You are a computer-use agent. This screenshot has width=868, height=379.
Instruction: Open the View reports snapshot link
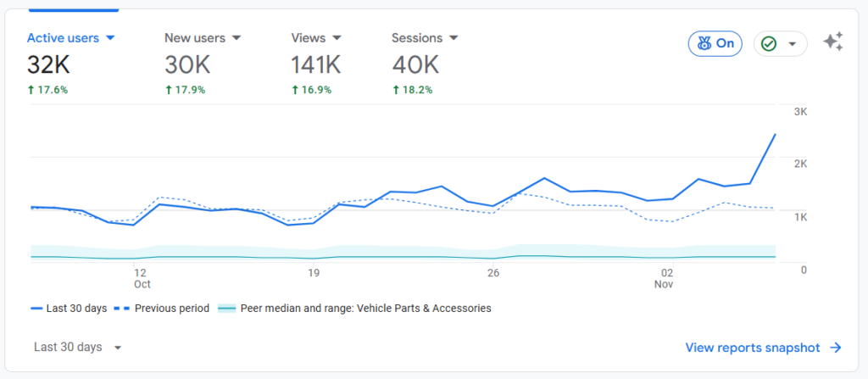tap(752, 348)
